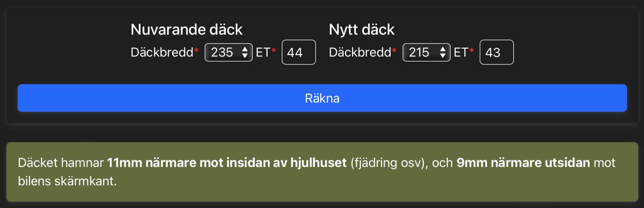Click the ET label under Nytt däck
This screenshot has width=644, height=208.
pyautogui.click(x=461, y=52)
